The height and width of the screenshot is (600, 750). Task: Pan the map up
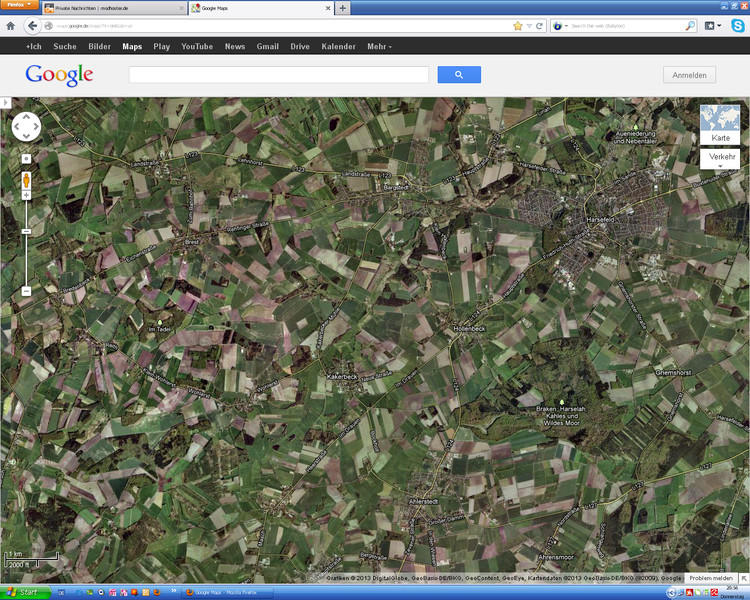tap(26, 116)
